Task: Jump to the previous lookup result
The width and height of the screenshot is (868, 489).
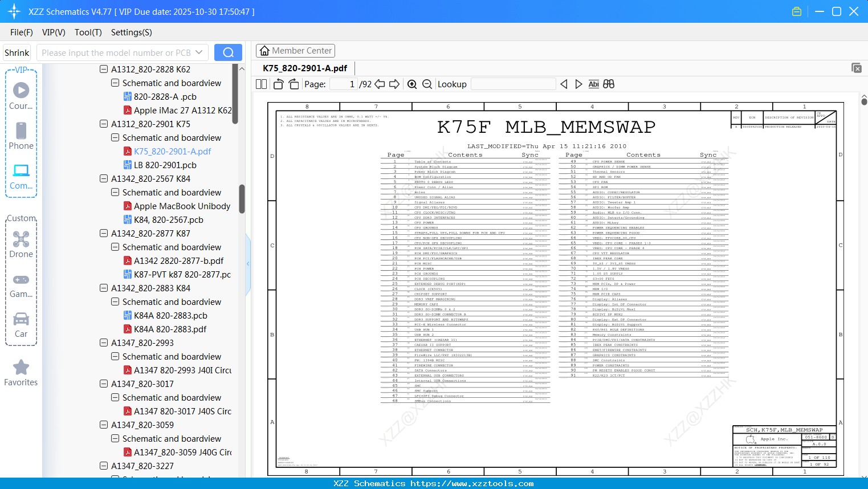Action: tap(564, 84)
